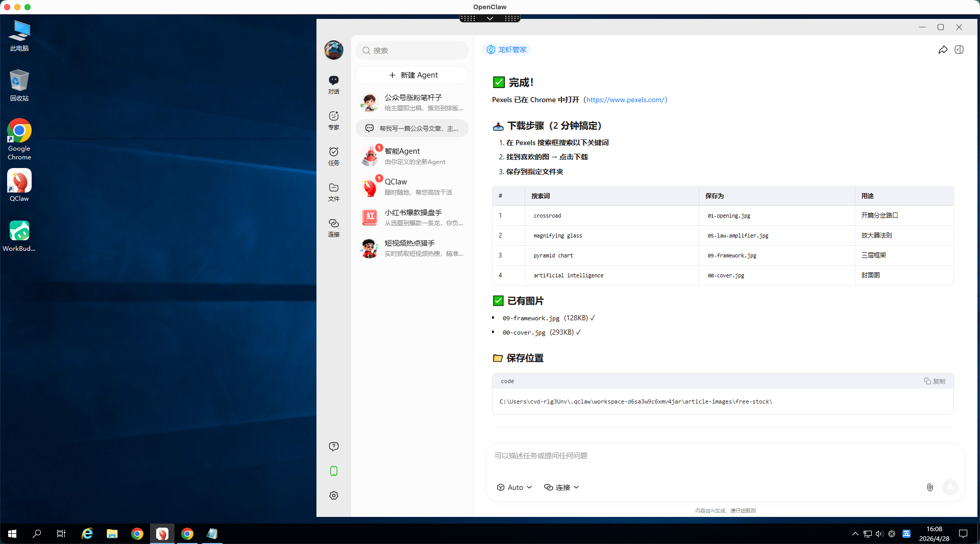Open the notification center icon
This screenshot has height=544, width=980.
963,534
